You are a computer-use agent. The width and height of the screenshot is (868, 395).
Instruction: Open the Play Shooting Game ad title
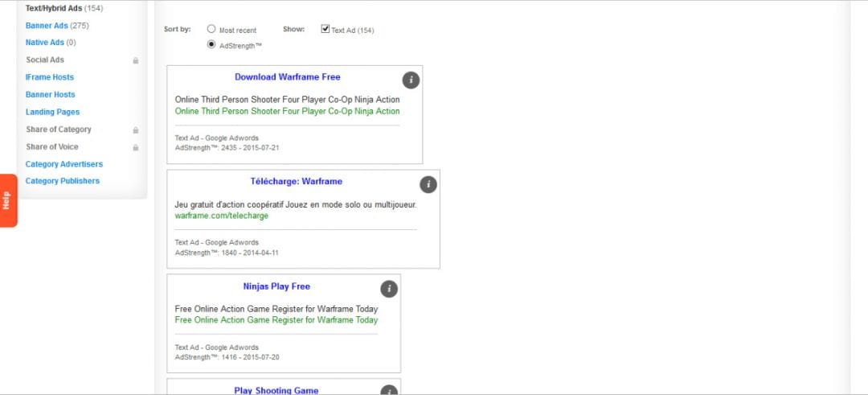coord(276,390)
